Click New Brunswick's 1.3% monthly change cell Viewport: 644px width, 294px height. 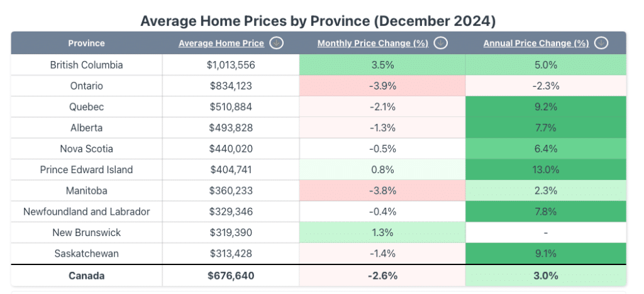pos(382,232)
